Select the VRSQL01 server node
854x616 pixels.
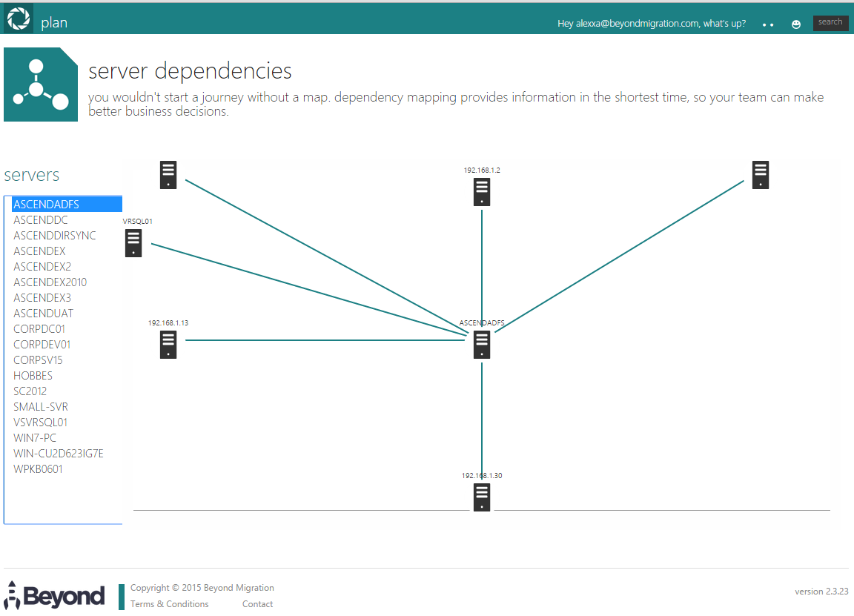[x=133, y=243]
